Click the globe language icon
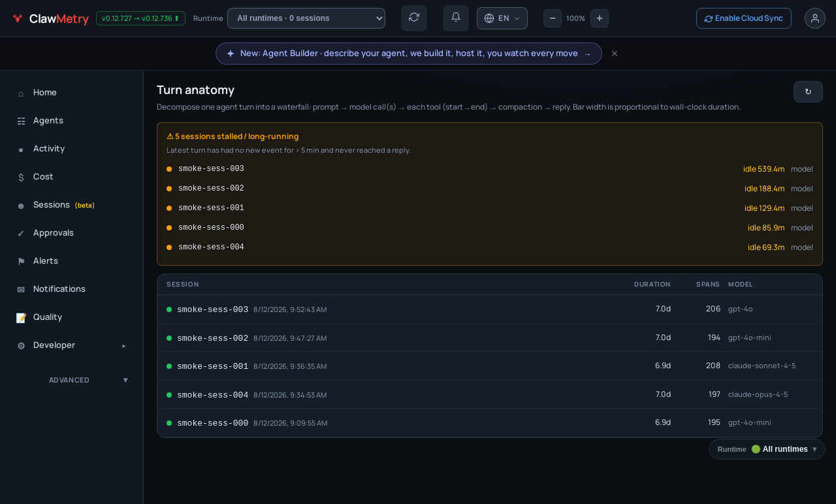Screen dimensions: 836x504 pyautogui.click(x=489, y=18)
